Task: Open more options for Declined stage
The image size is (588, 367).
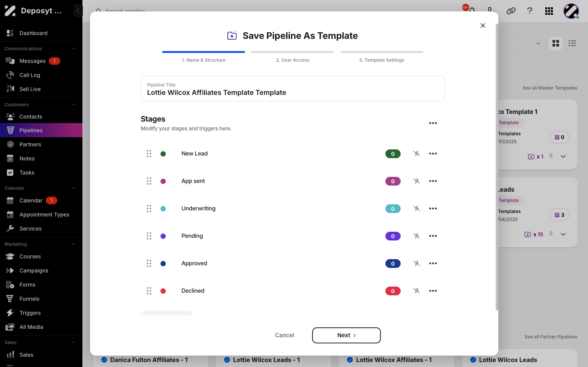Action: [433, 291]
